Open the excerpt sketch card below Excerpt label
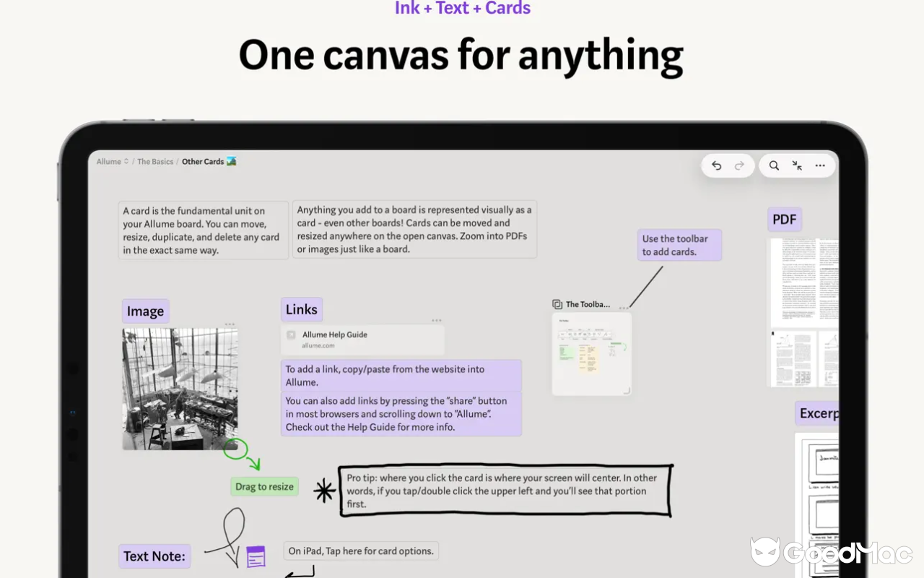The height and width of the screenshot is (578, 924). tap(817, 505)
